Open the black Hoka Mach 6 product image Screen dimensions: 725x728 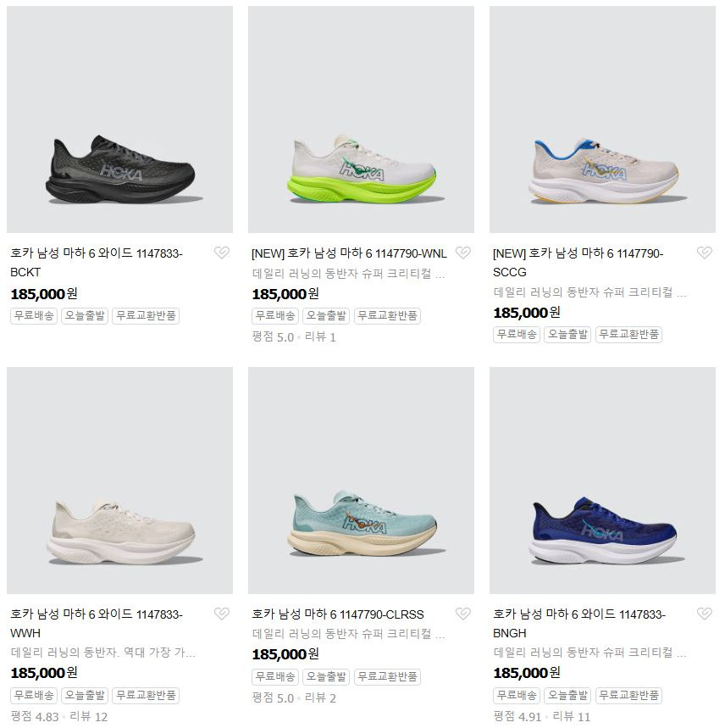[119, 119]
